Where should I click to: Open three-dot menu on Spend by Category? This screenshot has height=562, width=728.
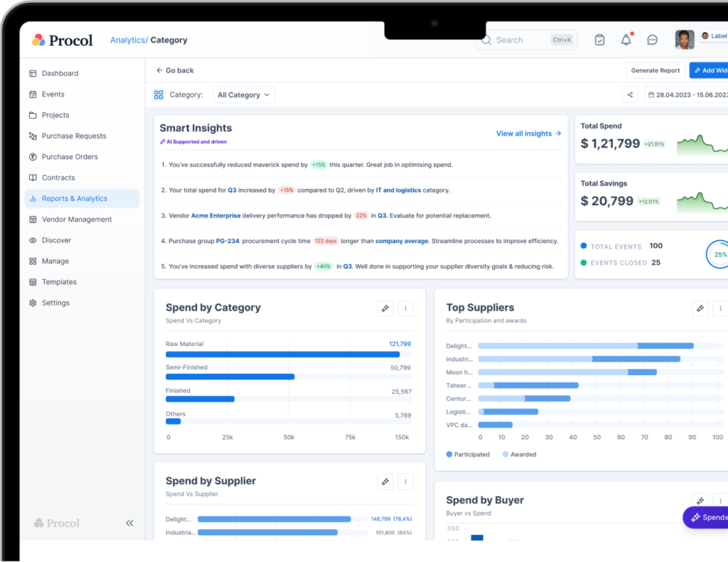[405, 308]
